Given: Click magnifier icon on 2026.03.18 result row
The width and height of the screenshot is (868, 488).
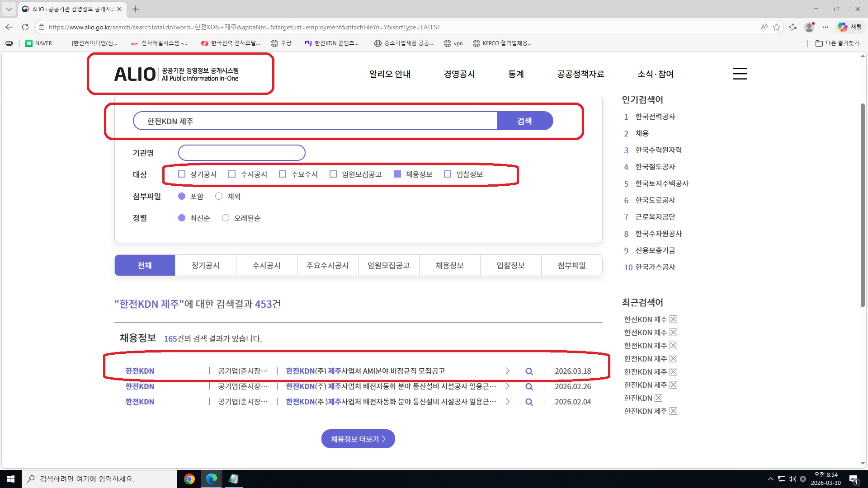Looking at the screenshot, I should click(x=529, y=371).
